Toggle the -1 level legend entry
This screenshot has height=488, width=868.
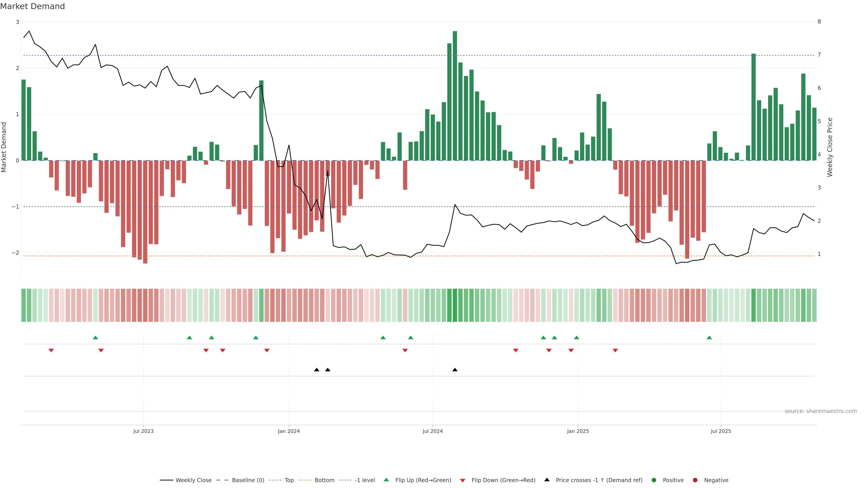click(365, 480)
